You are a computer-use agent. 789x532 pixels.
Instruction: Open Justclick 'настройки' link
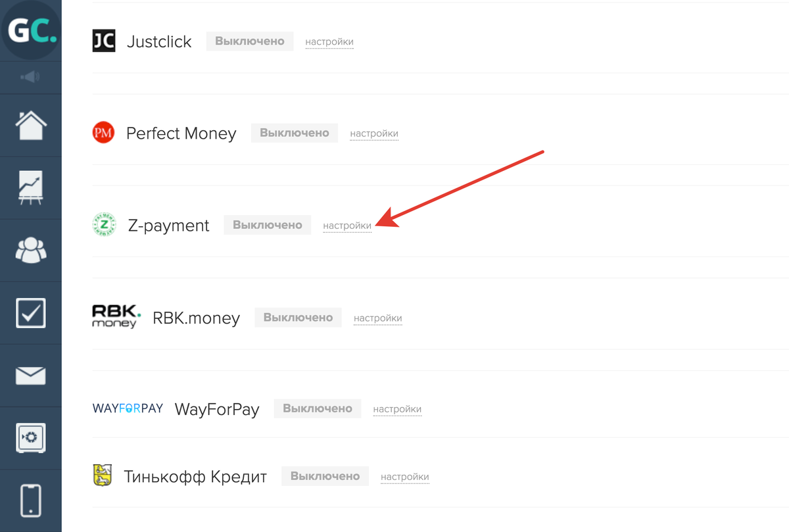329,42
